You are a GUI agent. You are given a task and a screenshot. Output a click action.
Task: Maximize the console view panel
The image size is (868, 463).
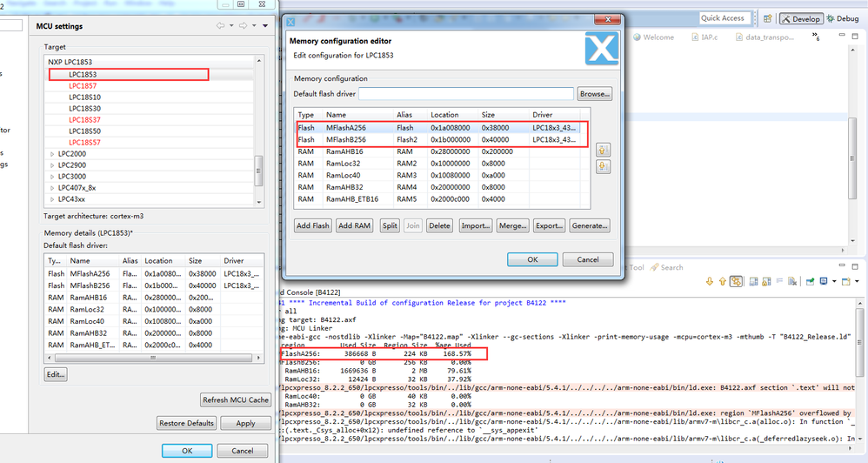click(855, 266)
